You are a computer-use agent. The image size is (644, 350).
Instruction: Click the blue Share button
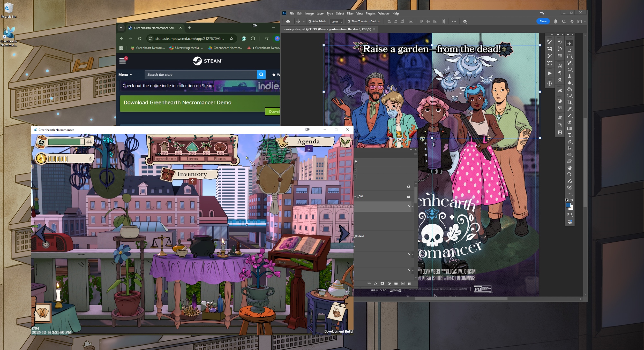(x=543, y=22)
